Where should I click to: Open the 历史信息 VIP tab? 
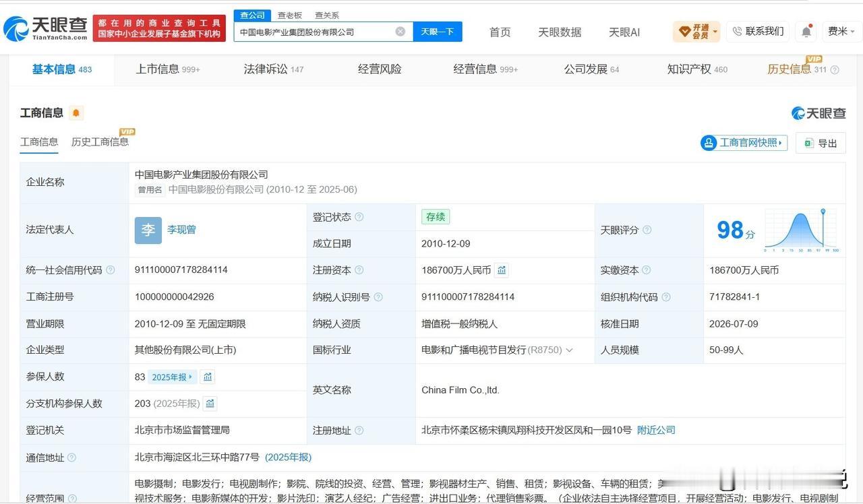(797, 69)
